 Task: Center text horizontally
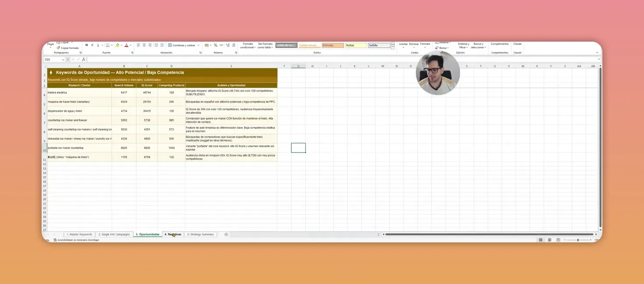(x=144, y=45)
